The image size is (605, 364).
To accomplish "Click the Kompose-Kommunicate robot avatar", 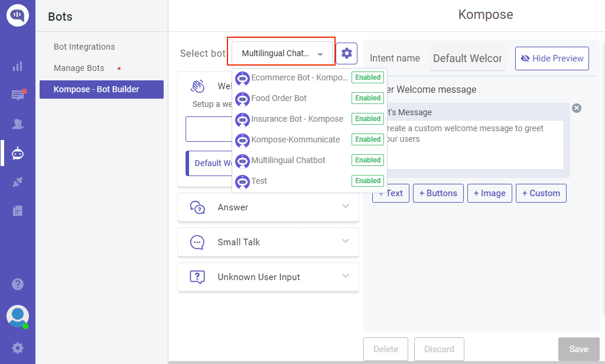I will click(242, 140).
